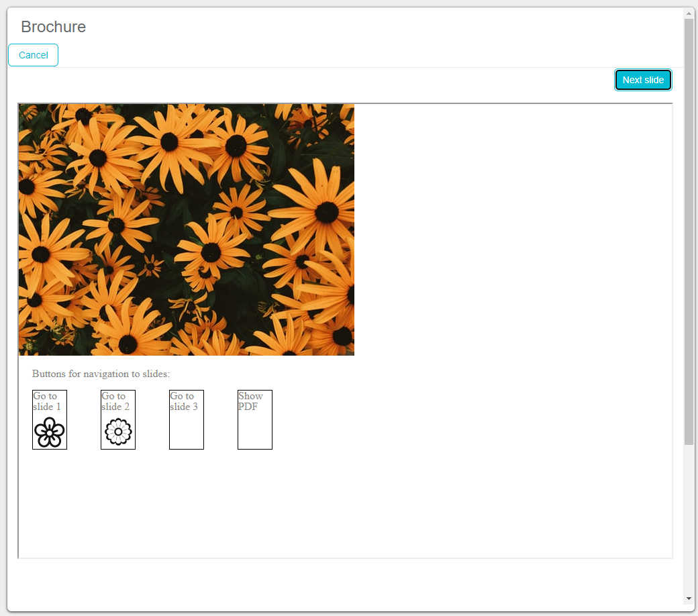This screenshot has height=616, width=698.
Task: Click the blank slide area right of photo
Action: coord(510,228)
